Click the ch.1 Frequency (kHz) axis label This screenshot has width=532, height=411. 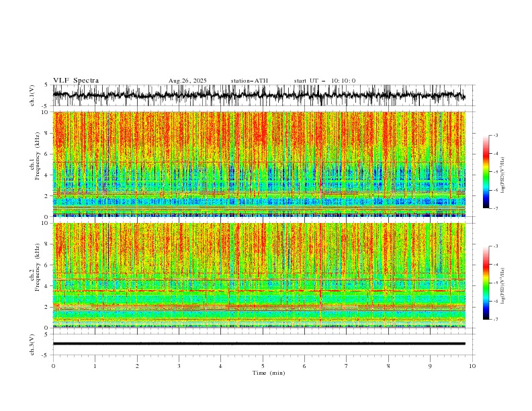(x=37, y=164)
